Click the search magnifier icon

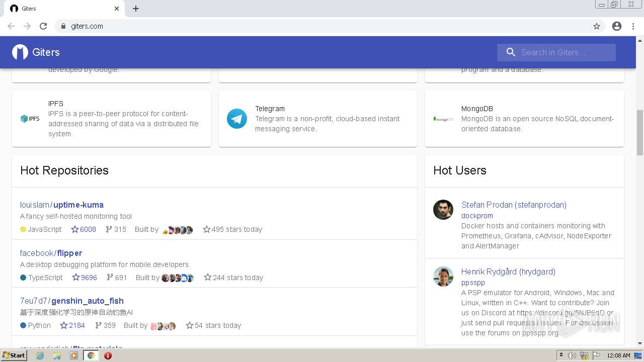tap(511, 52)
